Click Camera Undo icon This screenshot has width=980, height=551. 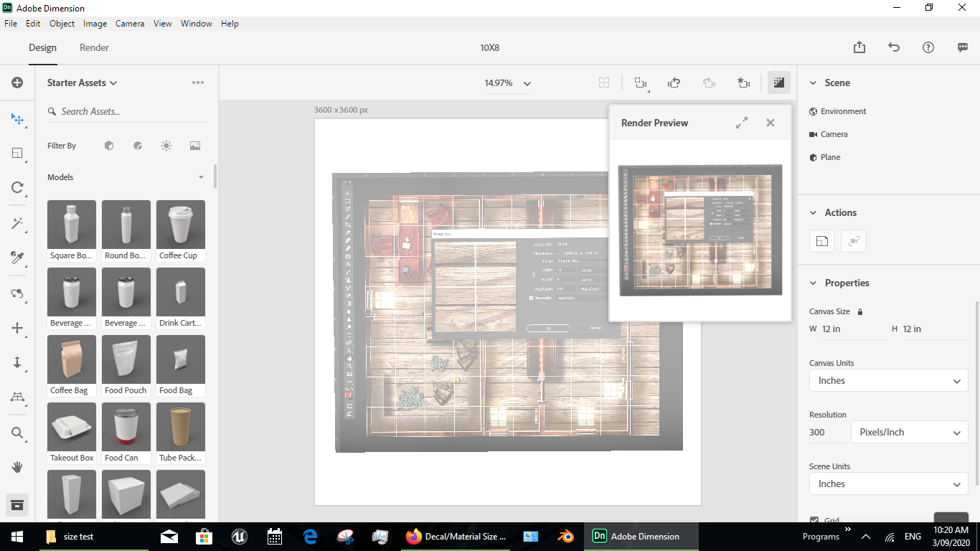point(674,83)
